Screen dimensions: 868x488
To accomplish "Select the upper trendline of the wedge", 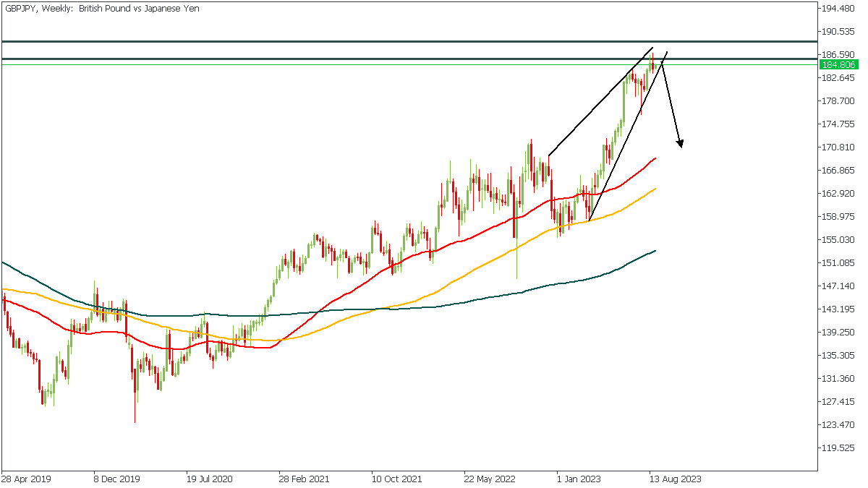I will tap(600, 102).
